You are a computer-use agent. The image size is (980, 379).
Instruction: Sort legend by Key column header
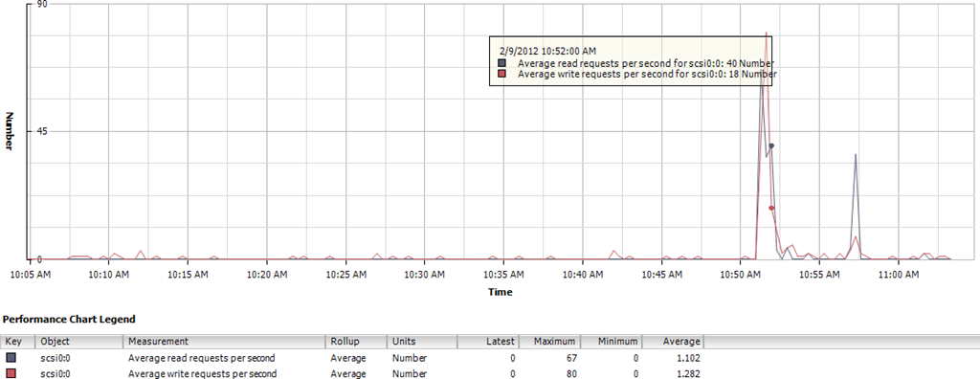click(18, 342)
